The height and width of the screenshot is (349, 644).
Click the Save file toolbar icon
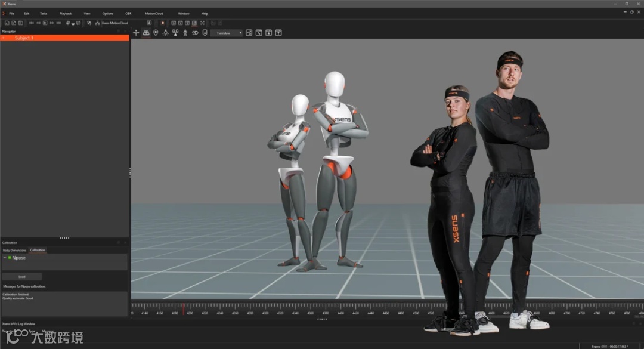tap(20, 23)
